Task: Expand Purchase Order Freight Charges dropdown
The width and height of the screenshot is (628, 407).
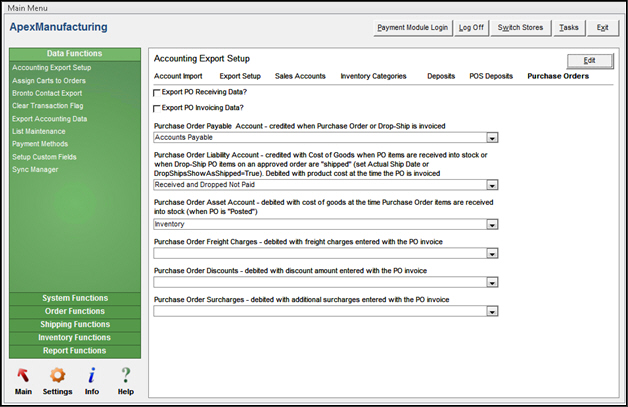Action: coord(491,254)
